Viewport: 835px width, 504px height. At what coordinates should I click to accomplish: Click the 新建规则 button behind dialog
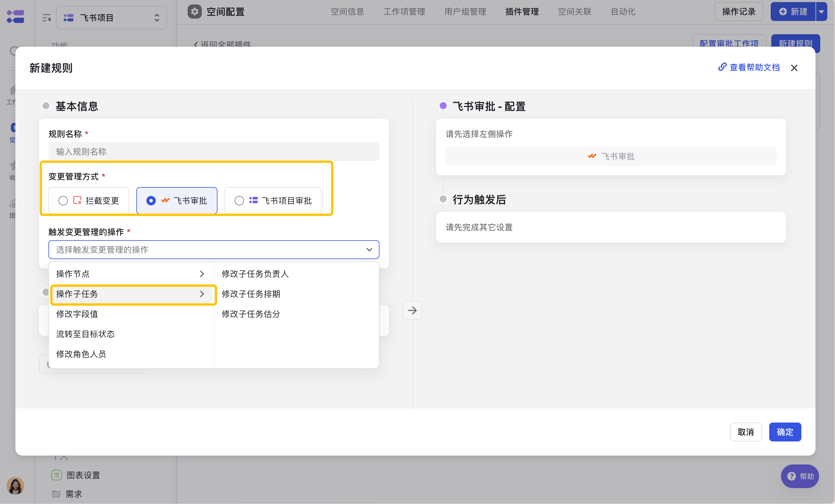click(x=795, y=43)
